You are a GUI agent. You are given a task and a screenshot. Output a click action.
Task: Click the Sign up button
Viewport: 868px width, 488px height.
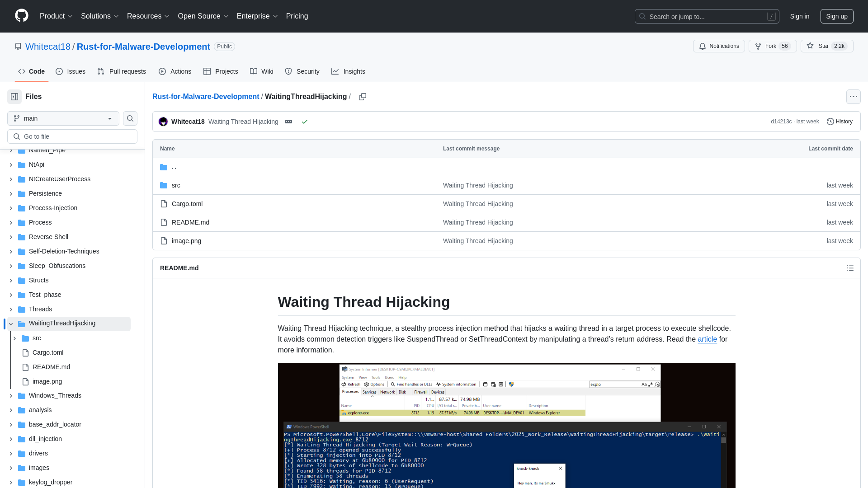pyautogui.click(x=837, y=16)
